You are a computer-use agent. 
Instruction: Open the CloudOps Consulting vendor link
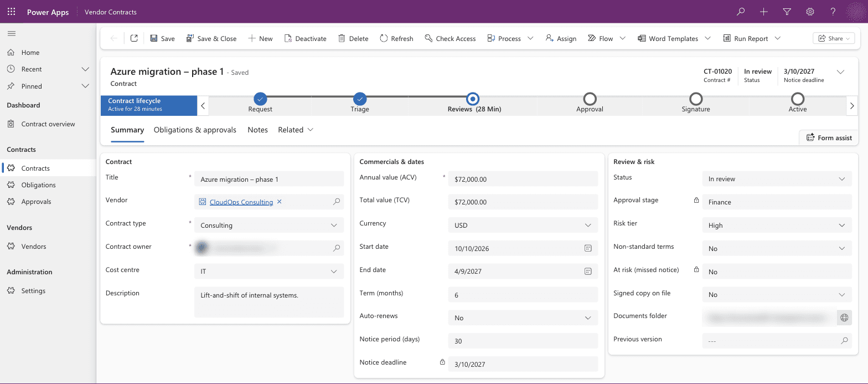[x=241, y=202]
